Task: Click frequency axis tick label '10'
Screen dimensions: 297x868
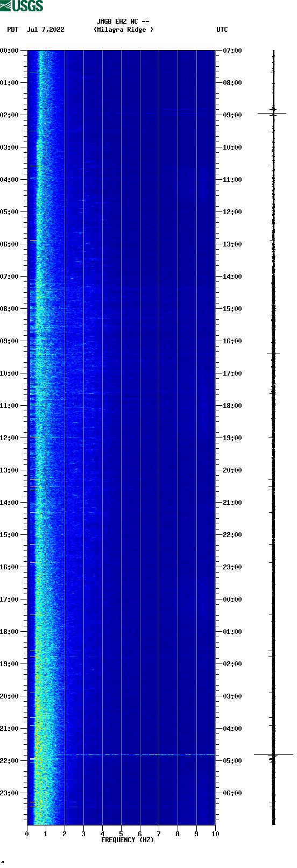Action: point(215,834)
